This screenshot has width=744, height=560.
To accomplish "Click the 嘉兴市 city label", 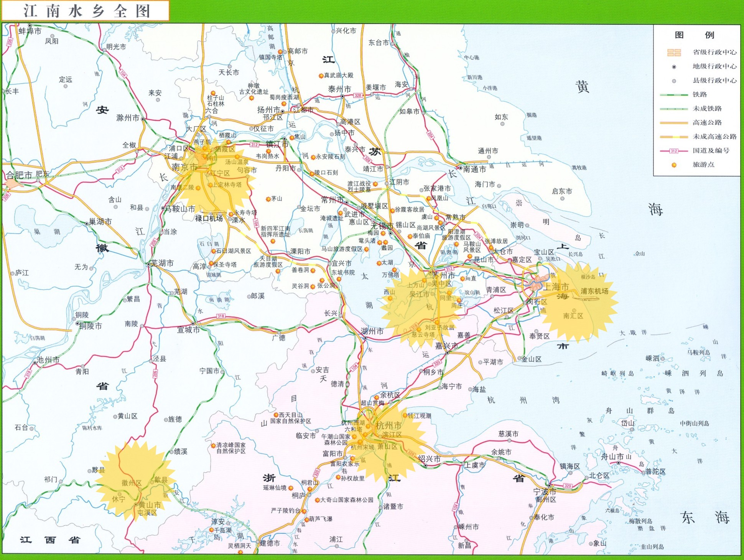I will pos(446,346).
